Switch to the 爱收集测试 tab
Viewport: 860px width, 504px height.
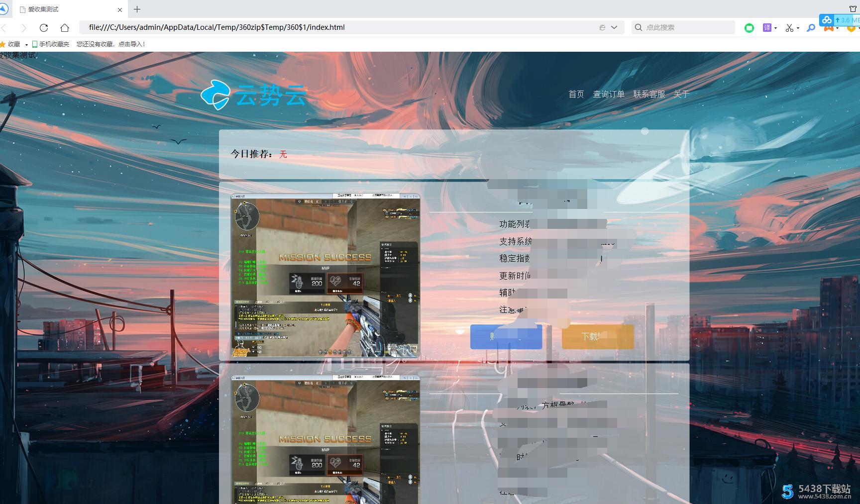coord(65,9)
